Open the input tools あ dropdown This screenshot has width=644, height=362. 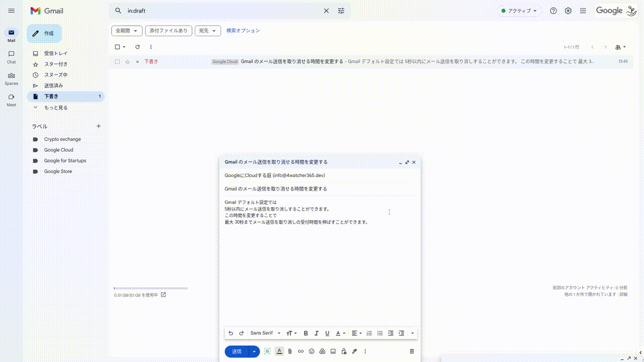coord(620,47)
